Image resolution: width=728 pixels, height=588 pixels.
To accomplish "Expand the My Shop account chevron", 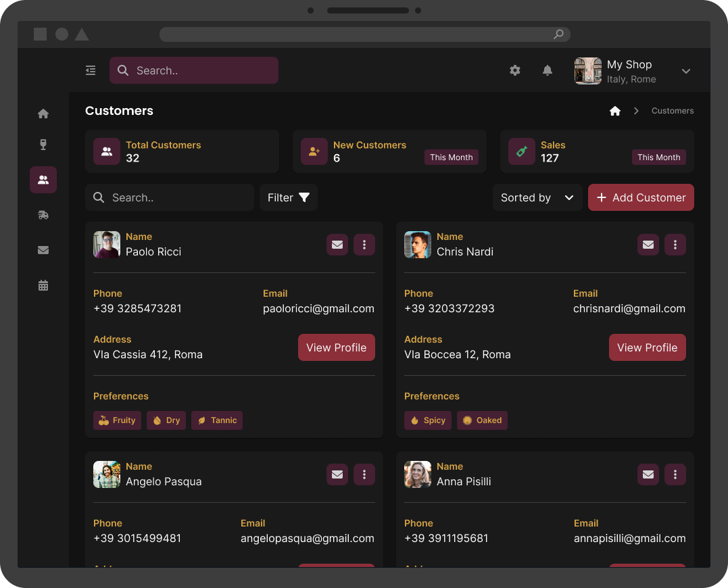I will (685, 71).
